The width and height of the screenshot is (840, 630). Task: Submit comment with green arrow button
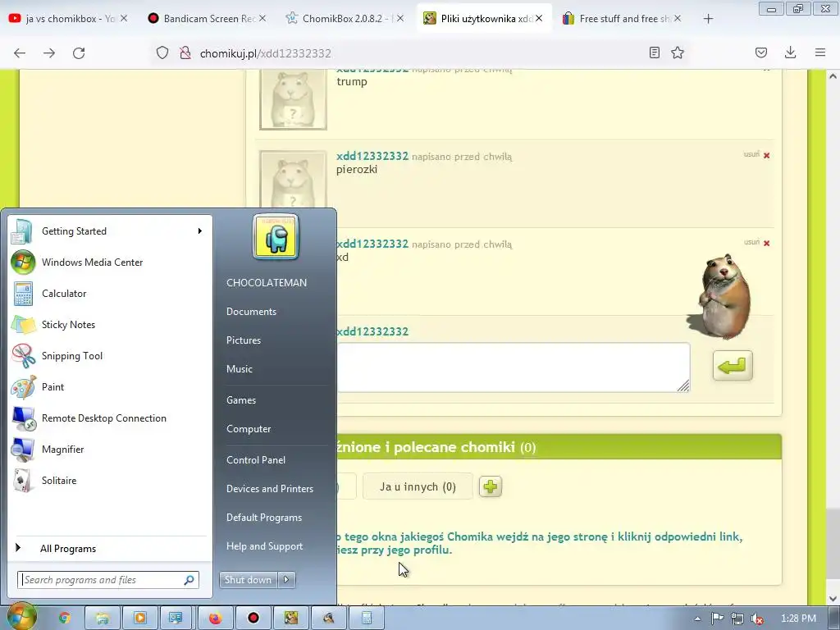tap(733, 366)
